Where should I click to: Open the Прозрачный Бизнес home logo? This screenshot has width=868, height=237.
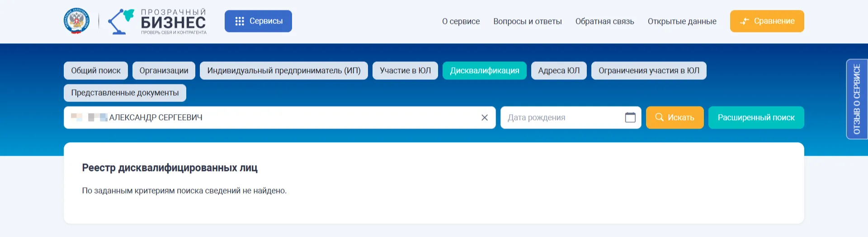(x=157, y=22)
